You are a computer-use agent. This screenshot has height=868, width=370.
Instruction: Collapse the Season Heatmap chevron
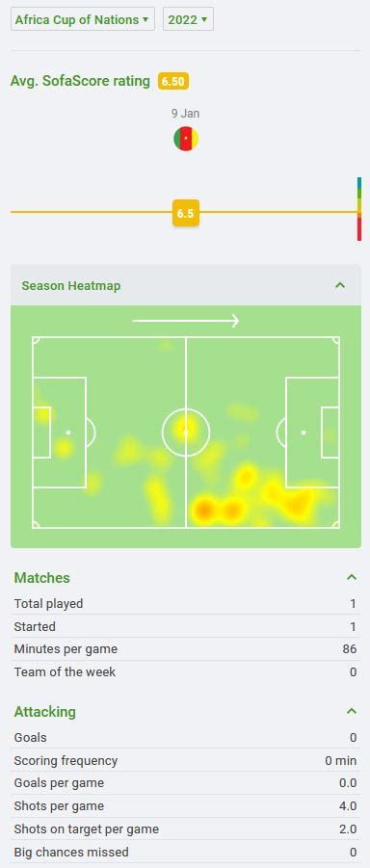340,286
